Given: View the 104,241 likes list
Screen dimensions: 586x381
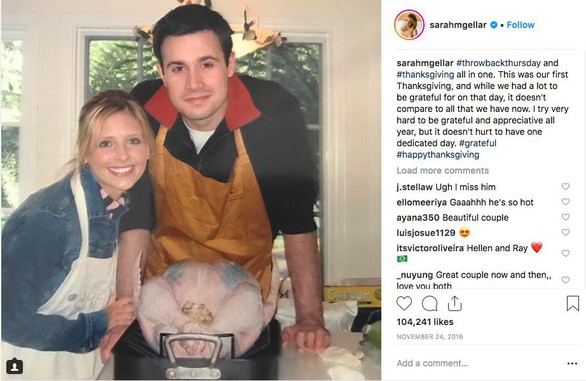Looking at the screenshot, I should pyautogui.click(x=425, y=322).
